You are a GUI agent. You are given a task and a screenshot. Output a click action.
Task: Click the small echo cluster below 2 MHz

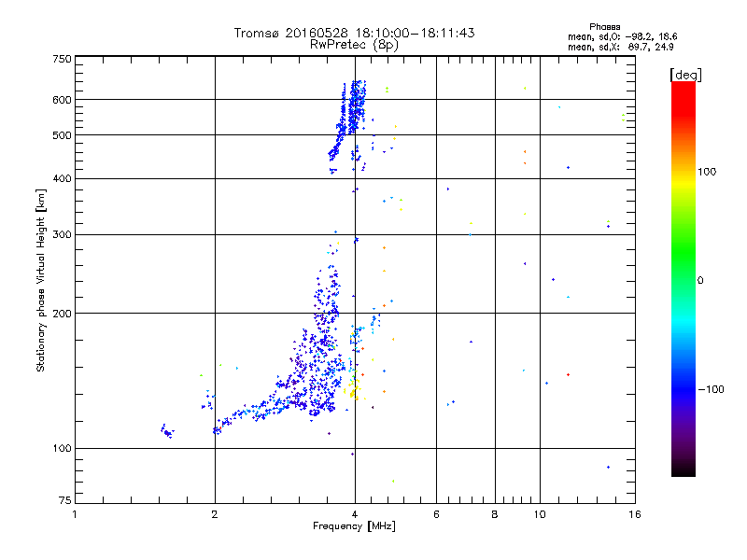[167, 431]
